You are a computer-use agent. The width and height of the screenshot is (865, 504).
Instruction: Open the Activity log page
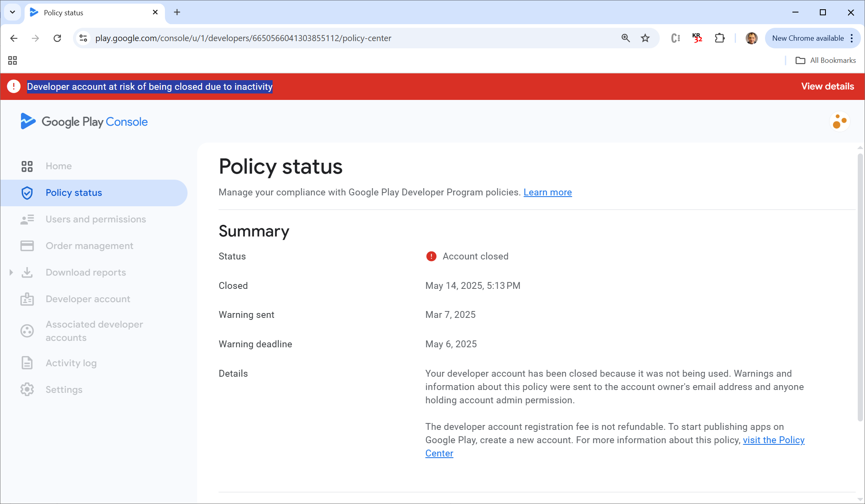71,363
